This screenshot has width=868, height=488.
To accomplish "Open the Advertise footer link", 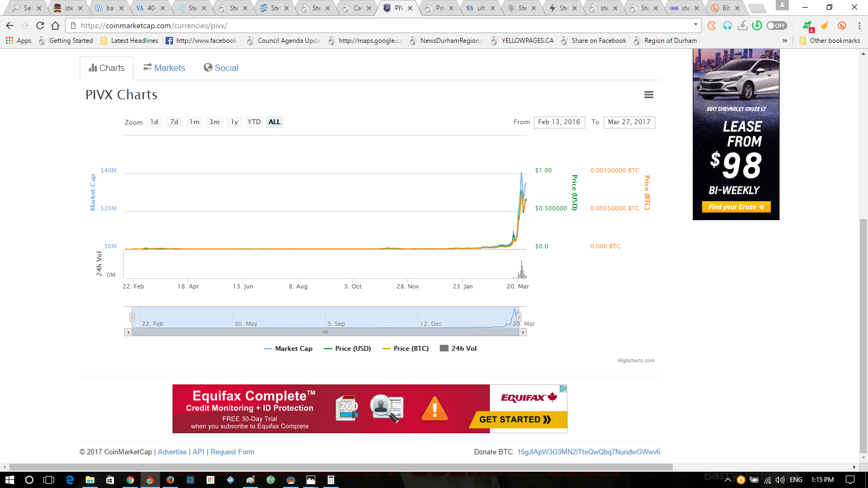I will pos(172,452).
